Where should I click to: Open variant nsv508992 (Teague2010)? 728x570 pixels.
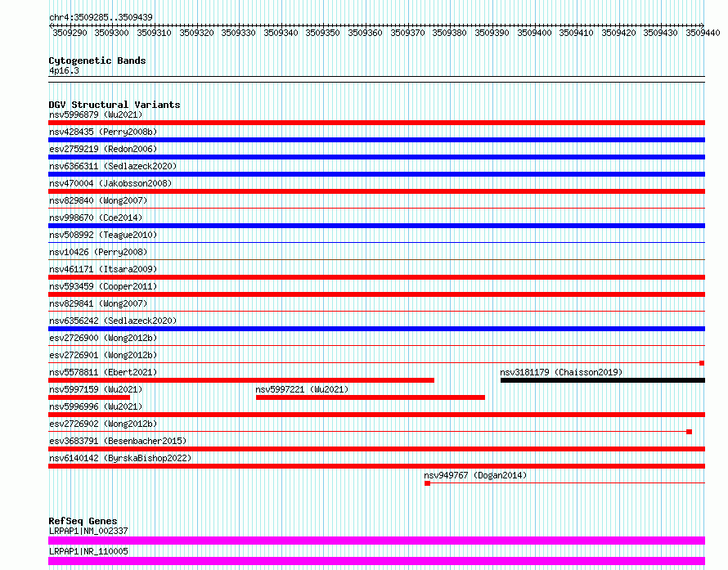[103, 235]
